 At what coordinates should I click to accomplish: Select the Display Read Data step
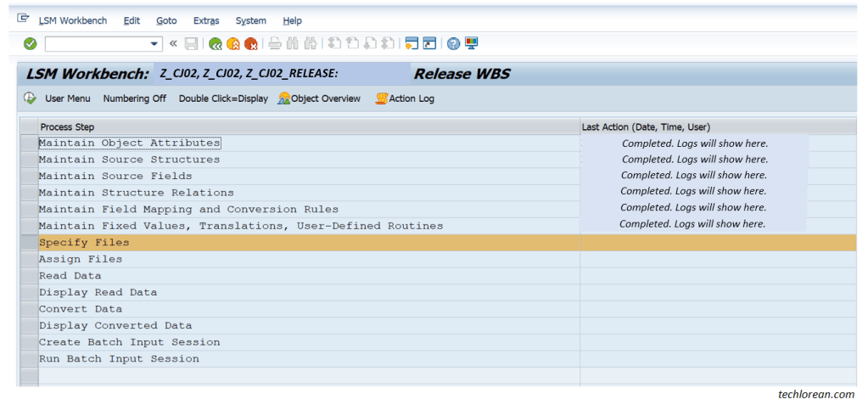pyautogui.click(x=98, y=293)
